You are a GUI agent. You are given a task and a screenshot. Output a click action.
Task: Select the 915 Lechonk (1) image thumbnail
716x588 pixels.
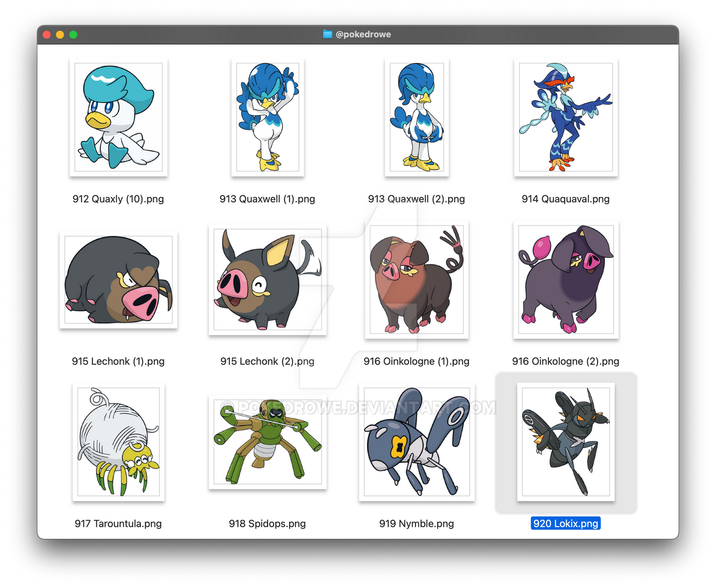pos(118,279)
